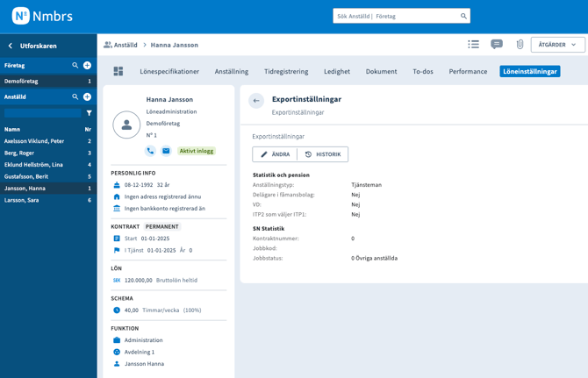This screenshot has width=588, height=378.
Task: Open the Åtgärder dropdown menu
Action: coord(557,45)
